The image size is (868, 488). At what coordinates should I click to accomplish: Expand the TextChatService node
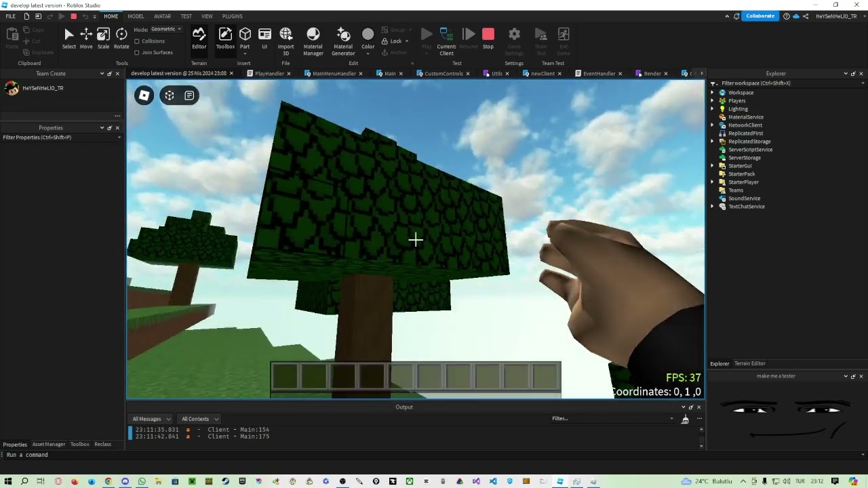713,207
